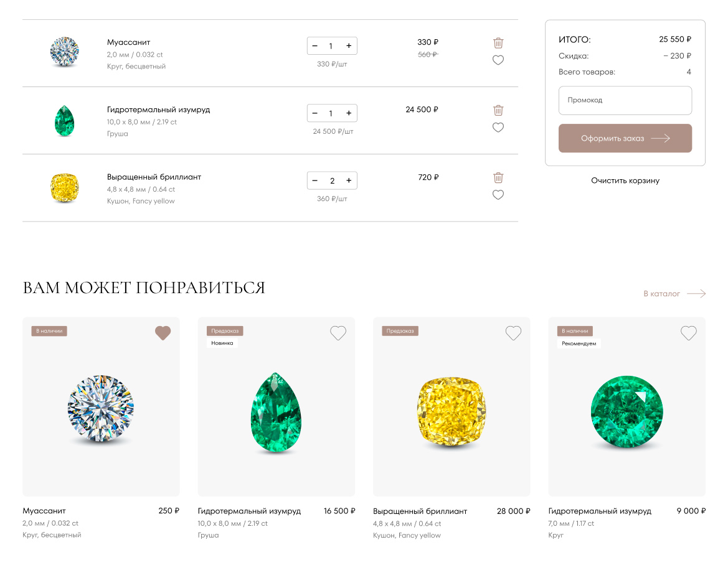
Task: Favorite the round emerald recommended card
Action: pos(689,334)
